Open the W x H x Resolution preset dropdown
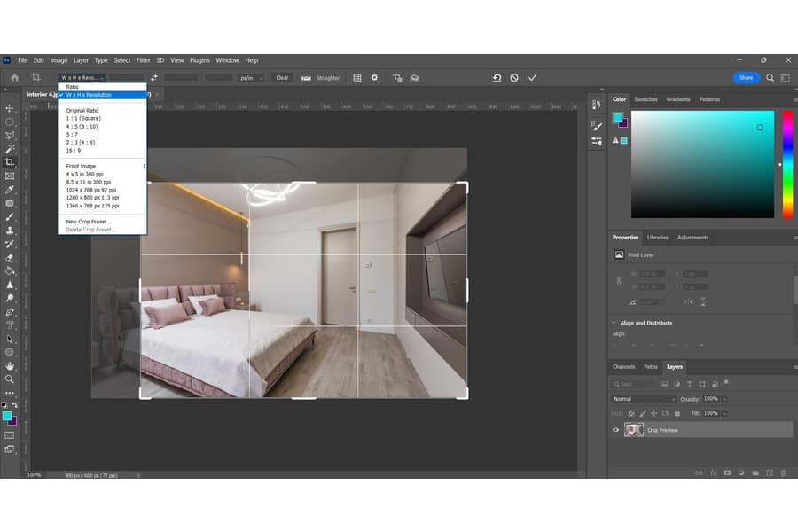Image resolution: width=798 pixels, height=532 pixels. 82,78
